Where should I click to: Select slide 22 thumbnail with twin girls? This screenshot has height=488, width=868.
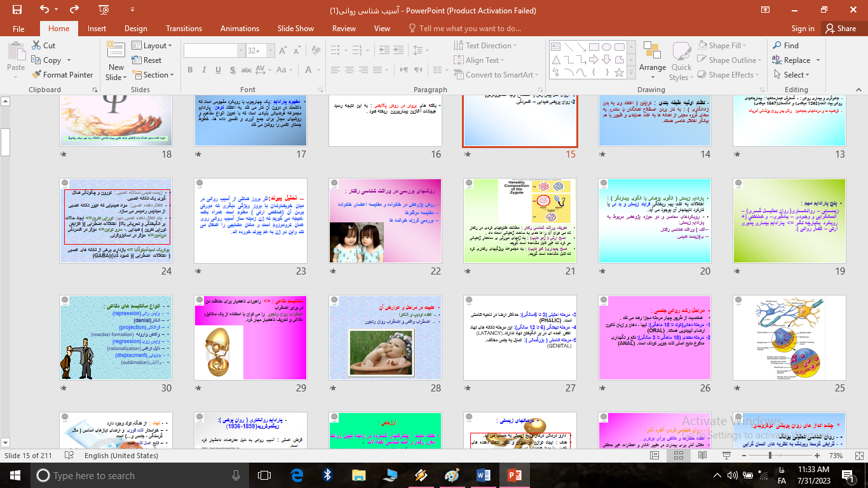[x=384, y=220]
